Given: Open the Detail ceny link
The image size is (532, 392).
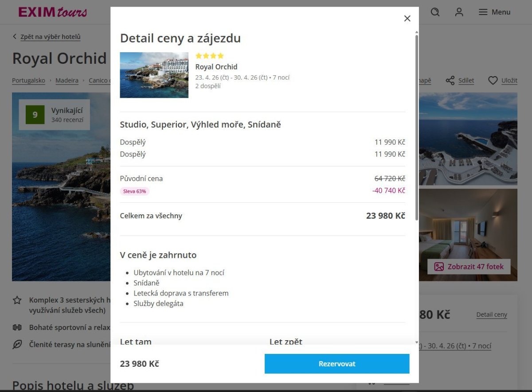Looking at the screenshot, I should click(x=491, y=315).
